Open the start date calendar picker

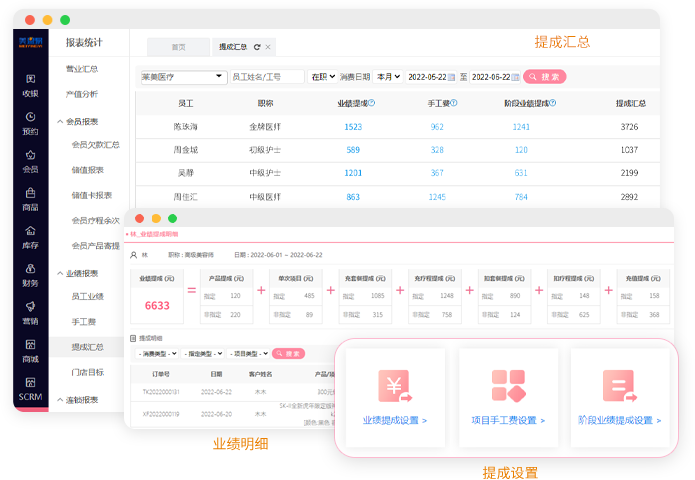(x=451, y=77)
